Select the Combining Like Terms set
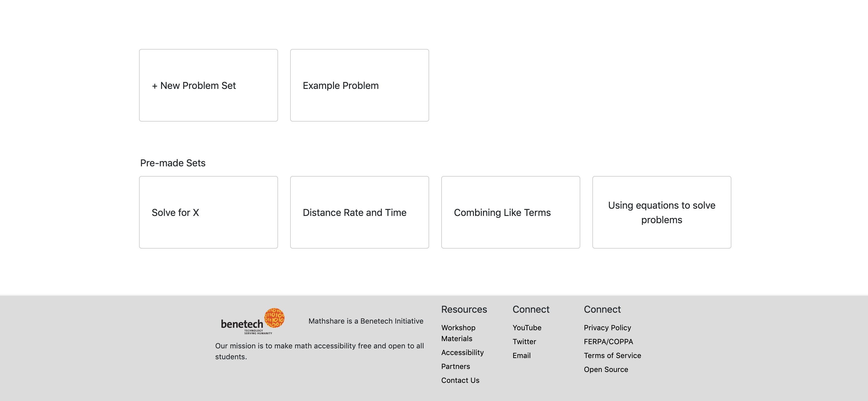 [x=510, y=213]
